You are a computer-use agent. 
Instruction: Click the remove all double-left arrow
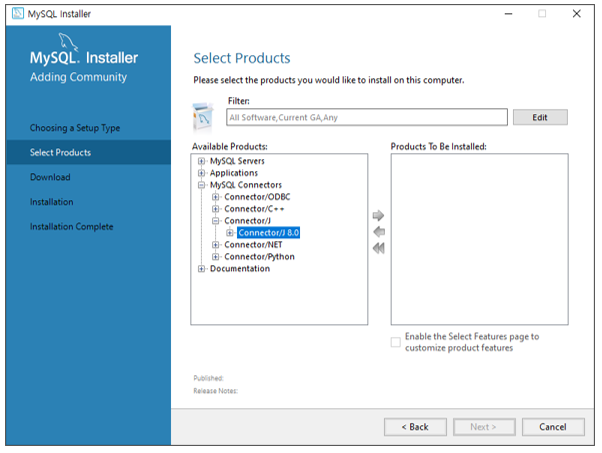379,248
